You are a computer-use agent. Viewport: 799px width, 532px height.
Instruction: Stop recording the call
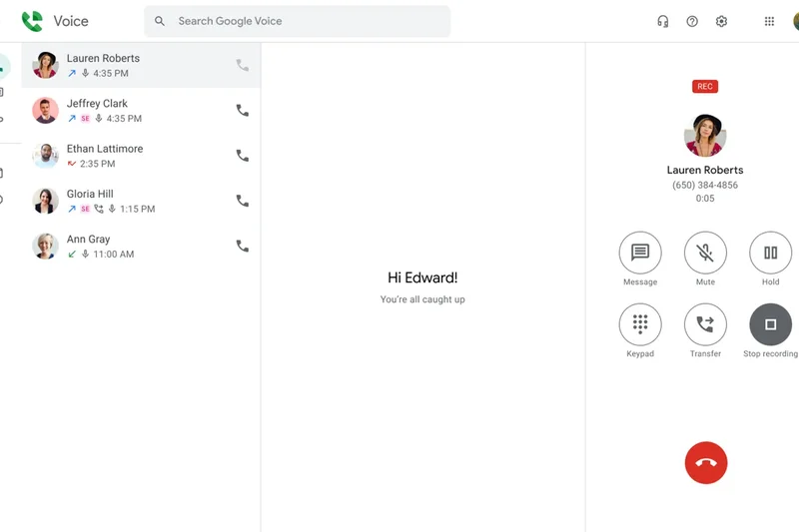coord(770,324)
